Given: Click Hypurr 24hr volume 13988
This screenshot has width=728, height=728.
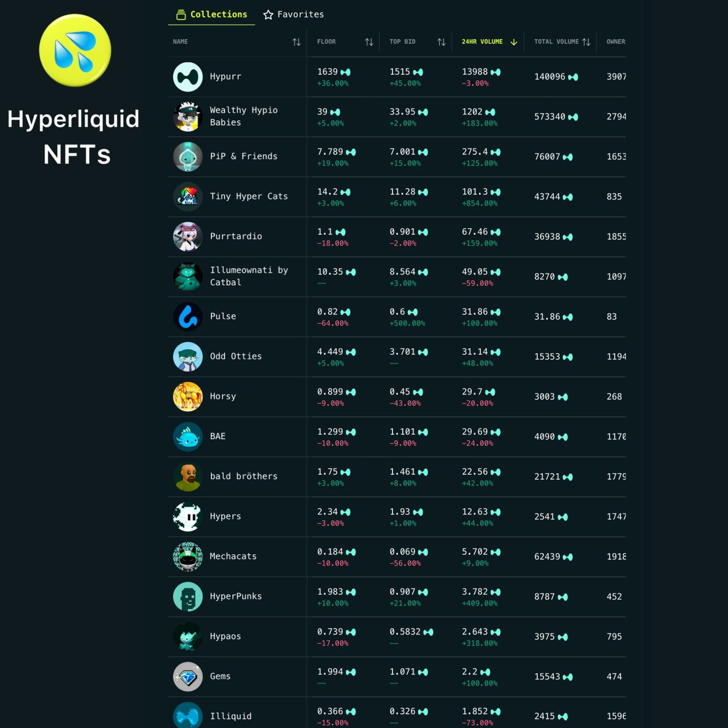Looking at the screenshot, I should (475, 72).
